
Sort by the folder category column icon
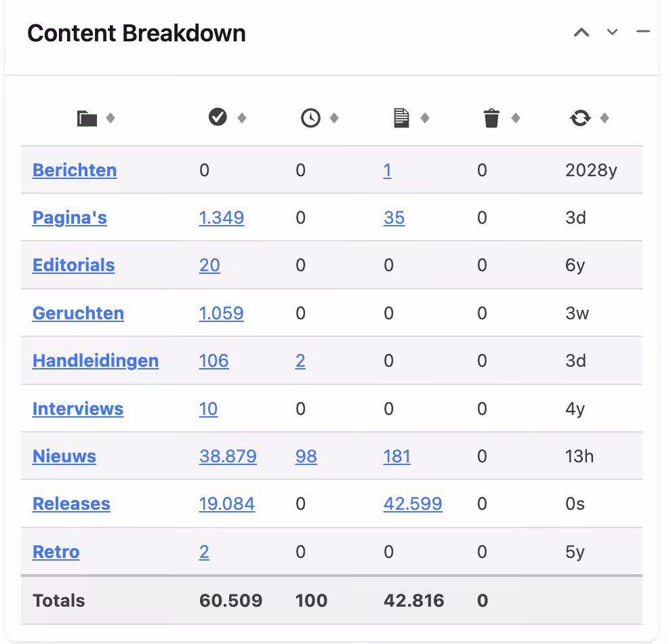coord(87,119)
